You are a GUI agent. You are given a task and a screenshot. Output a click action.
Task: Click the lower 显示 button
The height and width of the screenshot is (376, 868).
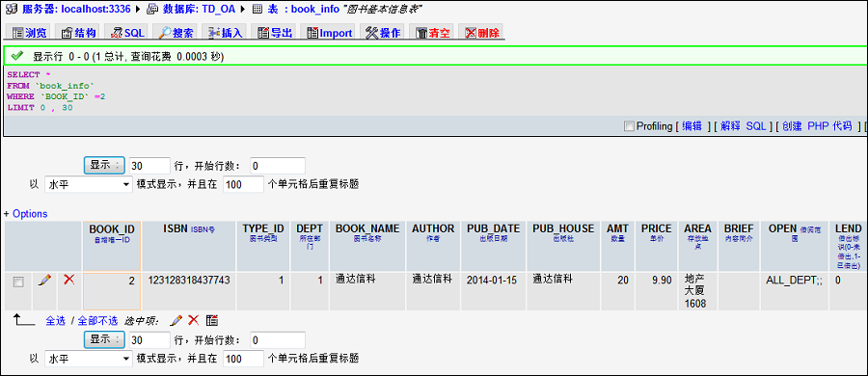(x=104, y=339)
